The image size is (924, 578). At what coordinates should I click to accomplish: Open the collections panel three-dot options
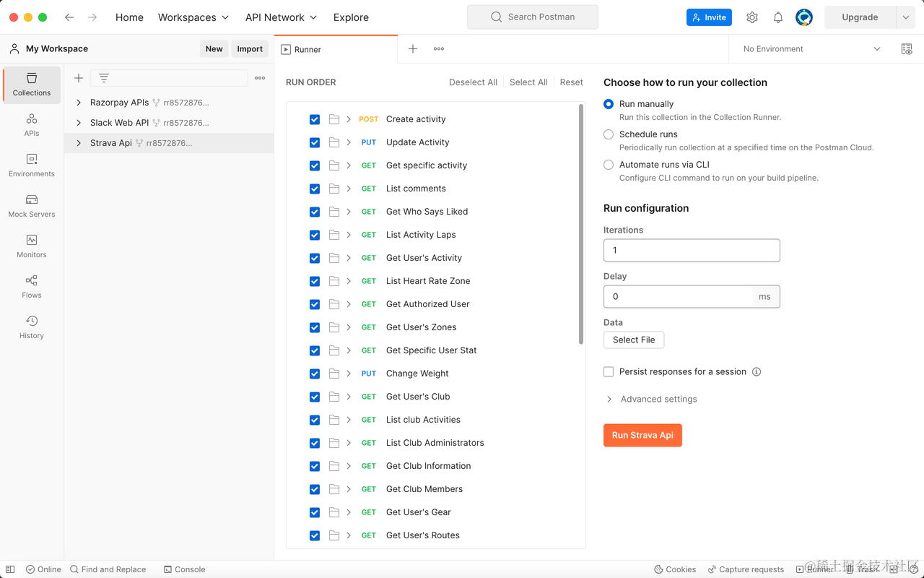(x=260, y=78)
